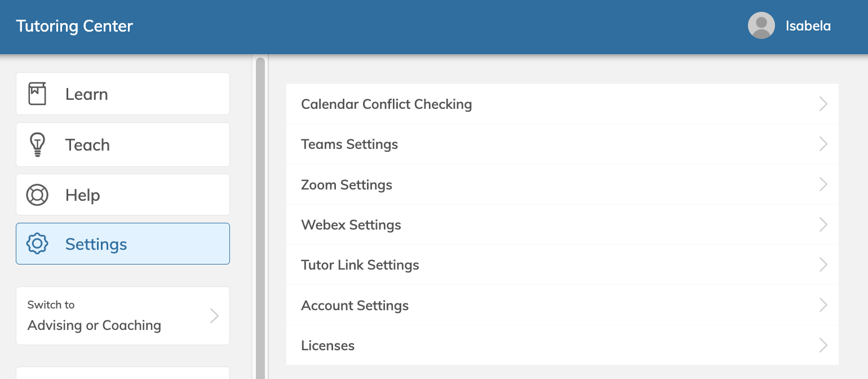
Task: Click the Help lifebuoy icon
Action: click(x=37, y=195)
